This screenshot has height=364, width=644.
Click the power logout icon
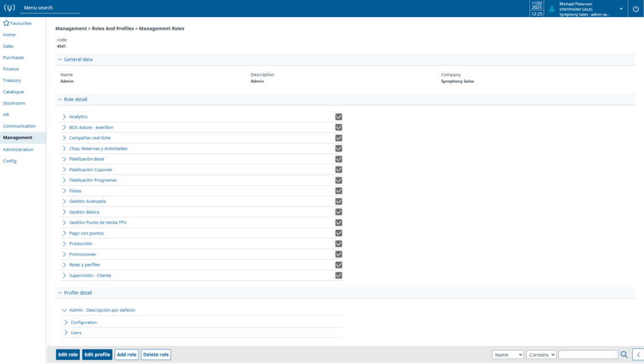tap(636, 9)
